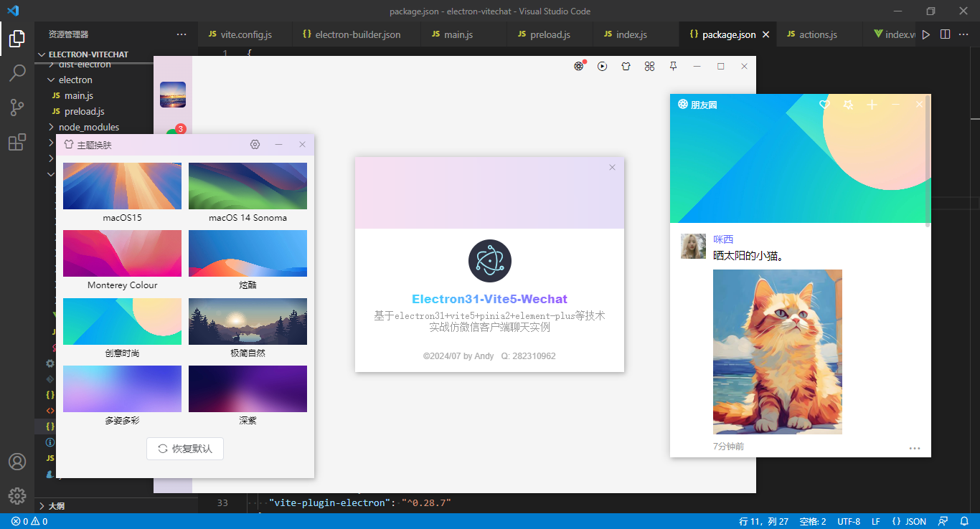Change encoding via UTF-8 status item
This screenshot has width=980, height=529.
click(849, 521)
